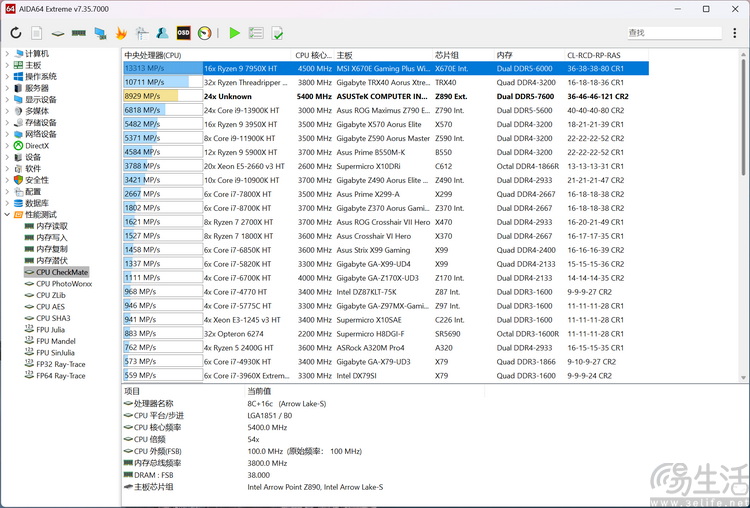The height and width of the screenshot is (508, 750).
Task: Click the results list toolbar icon
Action: pyautogui.click(x=256, y=33)
